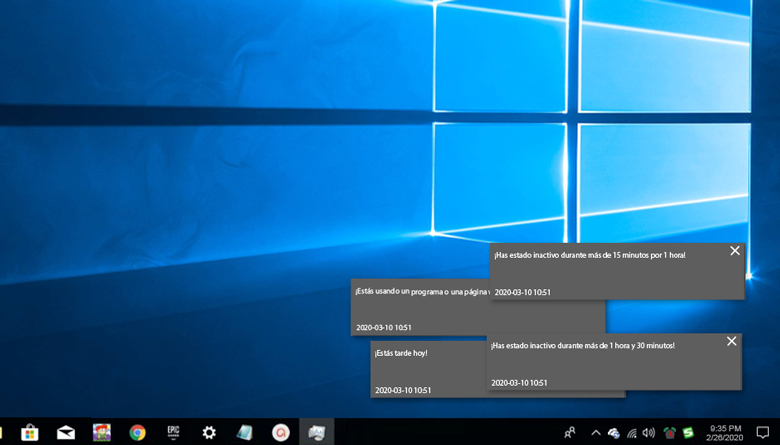Click the OneDrive cloud tray icon
Viewport: 780px width, 445px height.
click(x=614, y=432)
